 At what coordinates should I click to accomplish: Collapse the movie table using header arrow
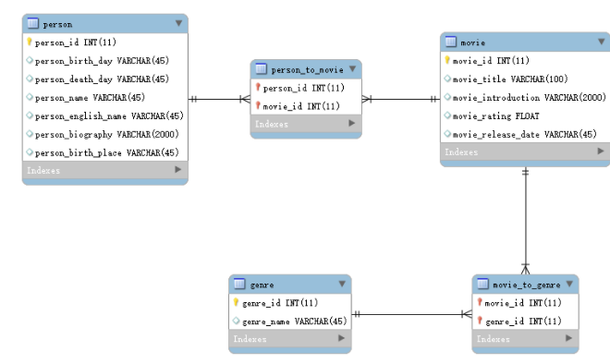[x=602, y=42]
